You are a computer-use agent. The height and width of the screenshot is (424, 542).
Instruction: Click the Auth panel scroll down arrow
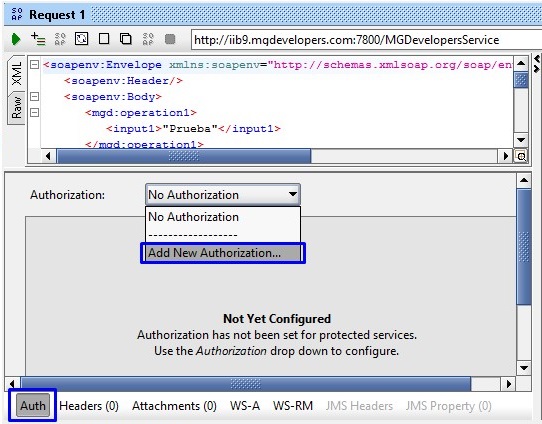(x=524, y=368)
